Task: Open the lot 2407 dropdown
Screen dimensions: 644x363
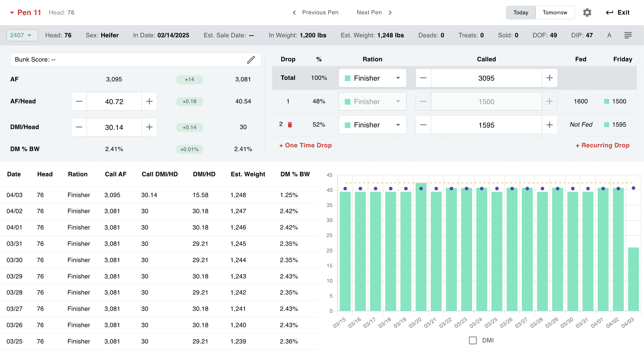Action: [22, 35]
